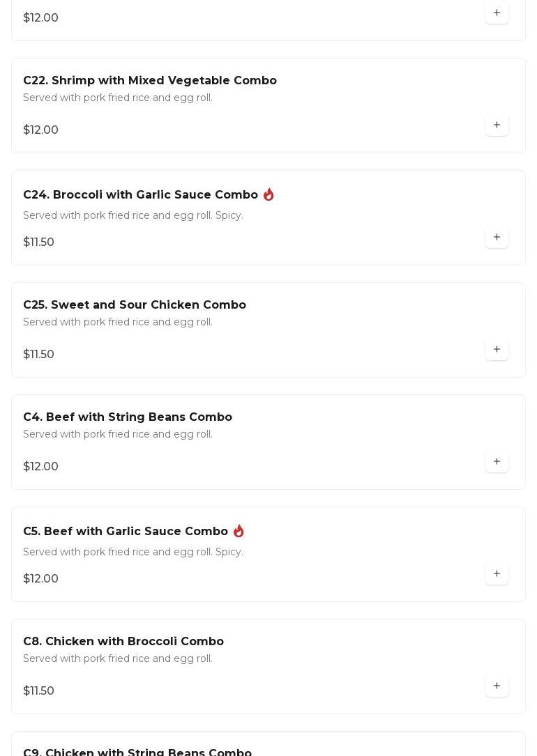Add C24 Broccoli with Garlic Sauce Combo
Screen dimensions: 537x756
point(497,238)
